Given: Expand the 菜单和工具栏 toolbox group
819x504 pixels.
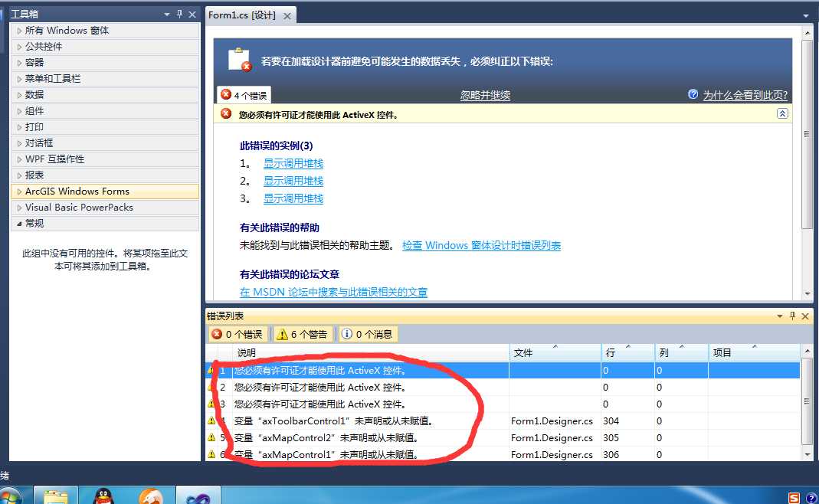Looking at the screenshot, I should coord(104,79).
